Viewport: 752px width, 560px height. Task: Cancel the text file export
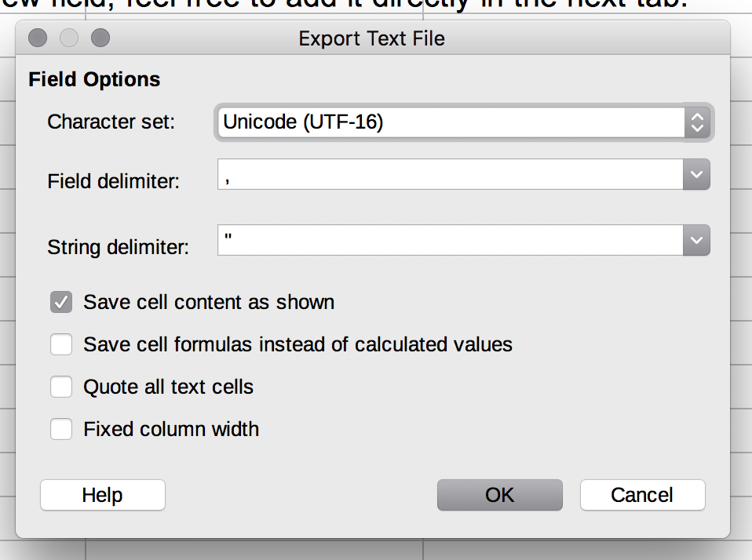click(643, 495)
